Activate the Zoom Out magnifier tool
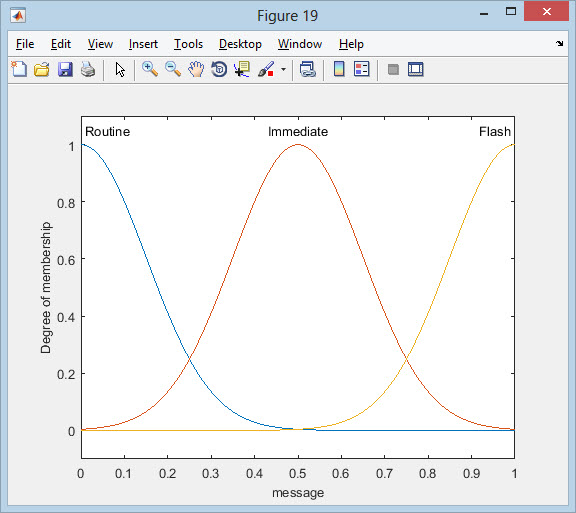576x513 pixels. pos(173,69)
